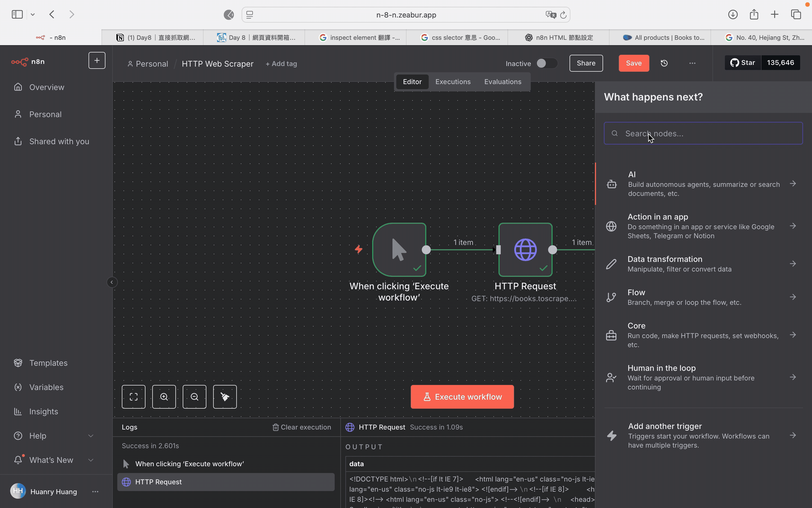Click the trigger node's output connector dot
Screen dimensions: 812x508
[426, 250]
